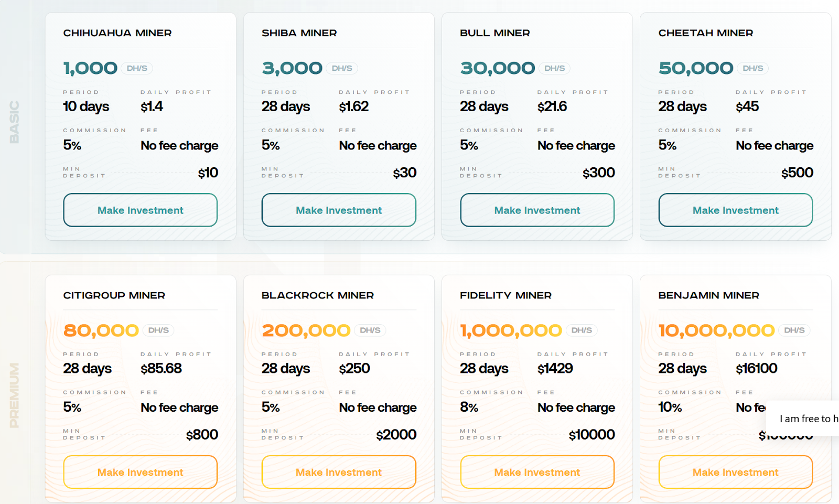
Task: Click Make Investment for Shiba Miner
Action: (x=339, y=210)
